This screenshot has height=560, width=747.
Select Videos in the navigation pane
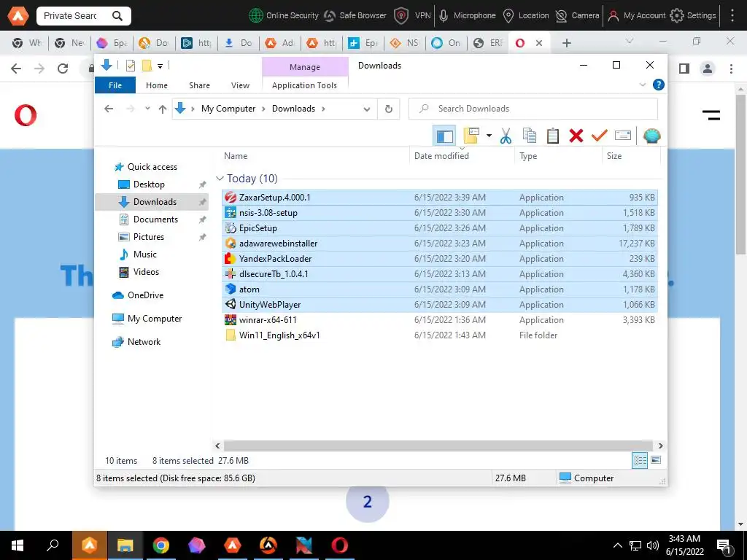tap(146, 272)
